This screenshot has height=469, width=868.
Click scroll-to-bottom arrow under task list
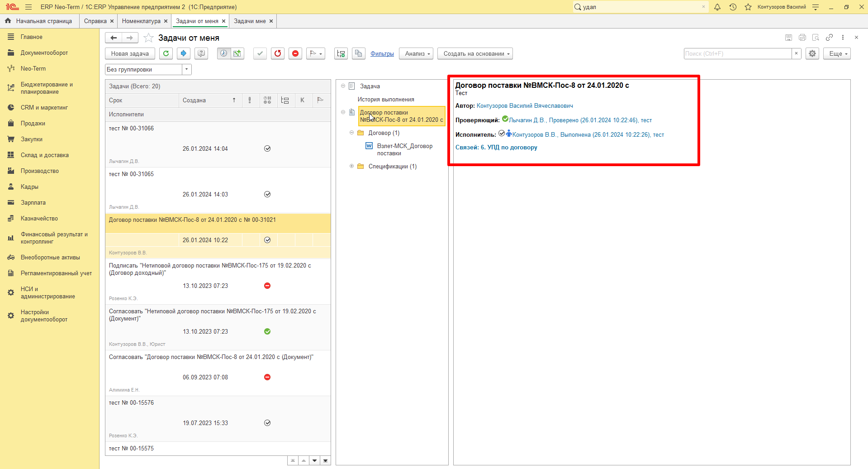(325, 460)
